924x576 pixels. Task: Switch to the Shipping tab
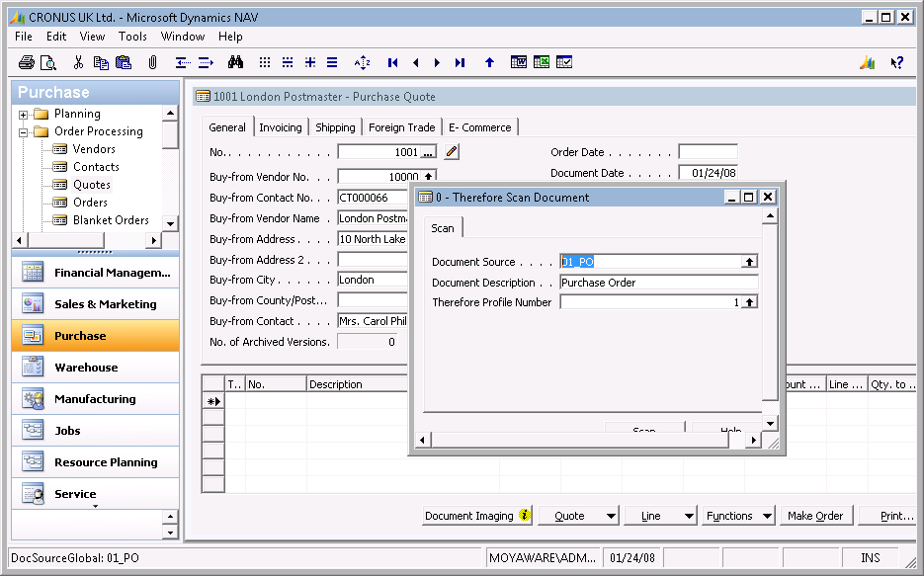click(x=335, y=127)
